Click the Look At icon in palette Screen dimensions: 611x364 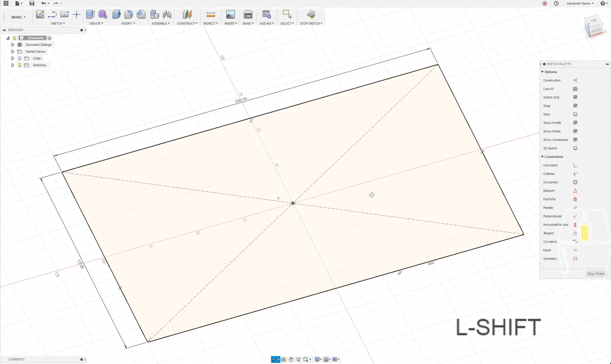575,89
